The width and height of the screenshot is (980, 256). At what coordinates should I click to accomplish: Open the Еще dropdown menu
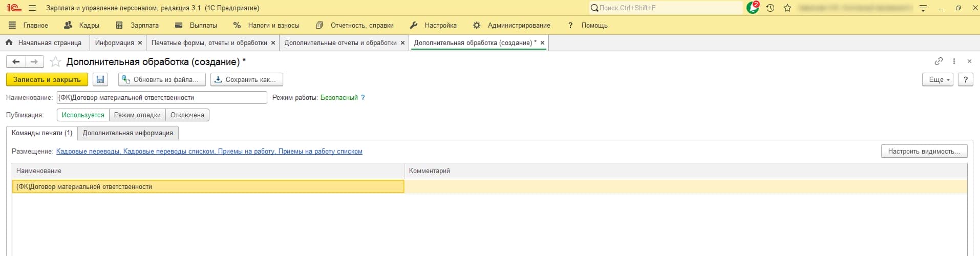938,79
